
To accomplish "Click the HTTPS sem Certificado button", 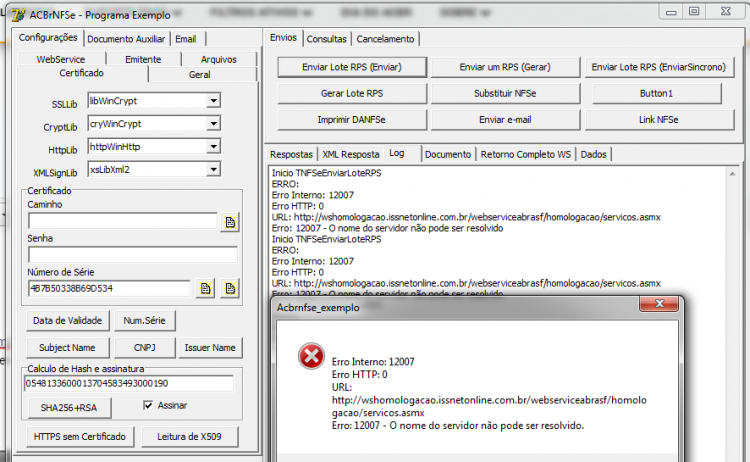I will coord(80,437).
